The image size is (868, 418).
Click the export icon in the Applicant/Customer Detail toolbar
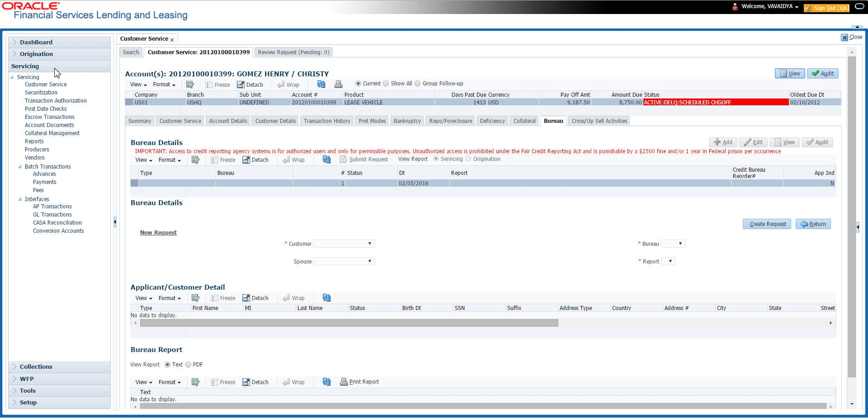pyautogui.click(x=195, y=298)
